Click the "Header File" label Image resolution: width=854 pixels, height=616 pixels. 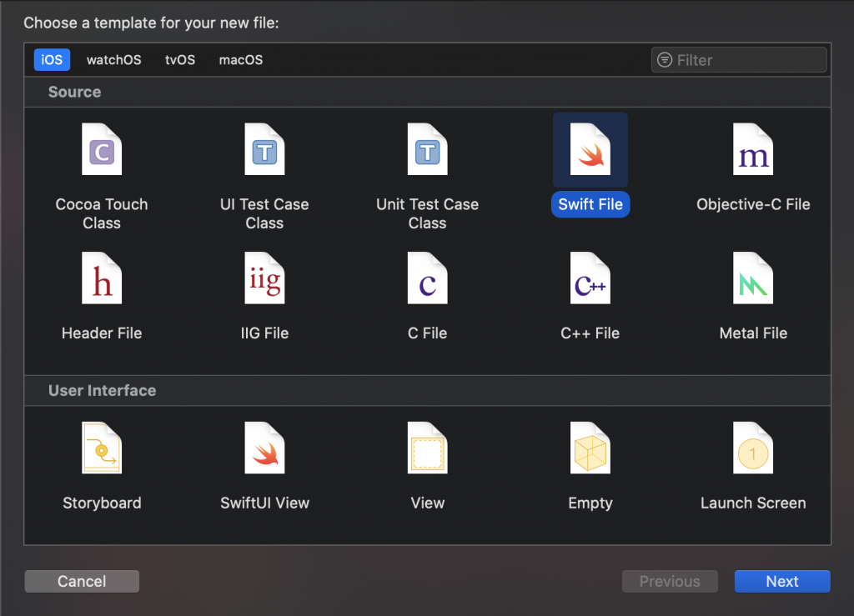[102, 333]
